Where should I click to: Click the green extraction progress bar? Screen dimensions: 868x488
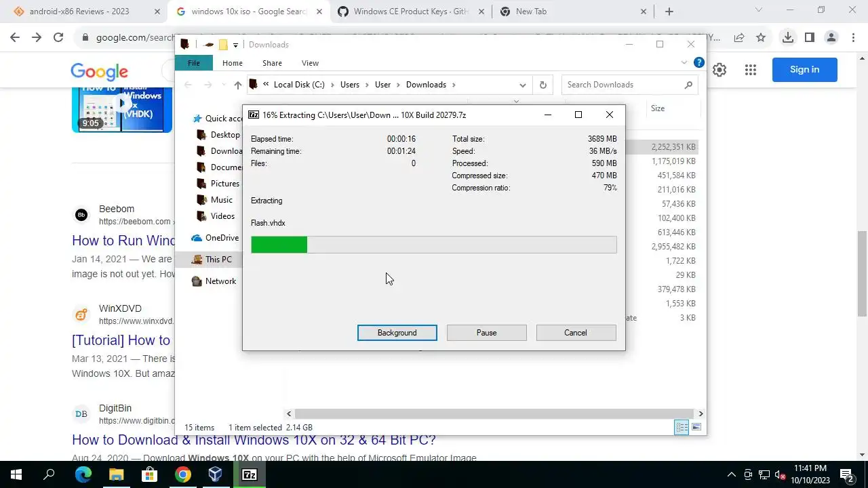coord(433,245)
